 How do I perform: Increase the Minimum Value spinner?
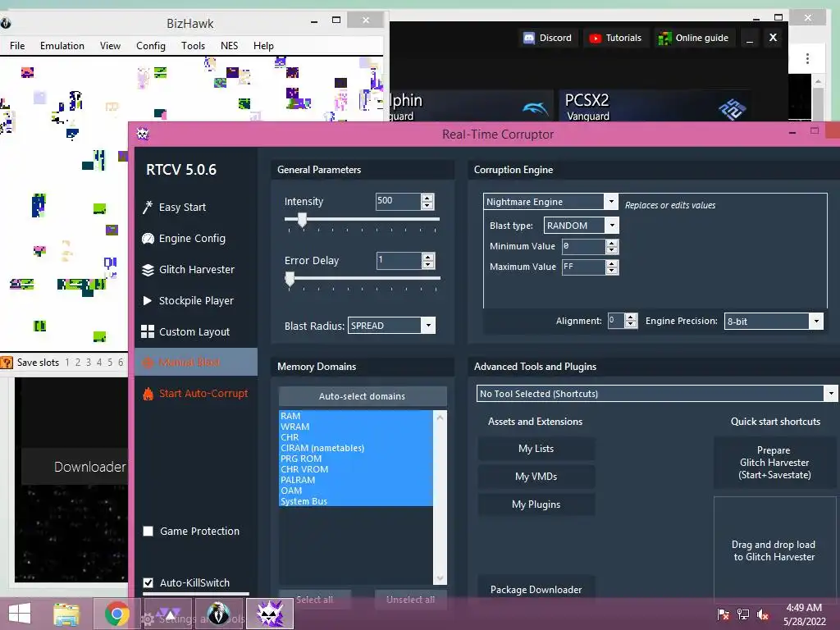pos(612,243)
